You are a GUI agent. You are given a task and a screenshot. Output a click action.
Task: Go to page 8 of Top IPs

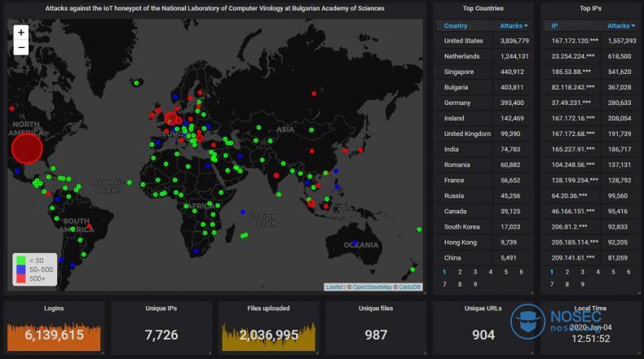(567, 284)
